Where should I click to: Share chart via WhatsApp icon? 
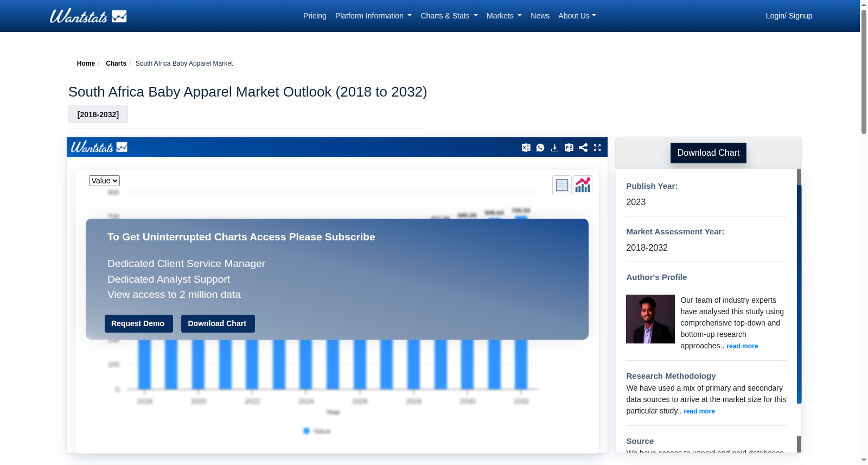click(x=540, y=148)
